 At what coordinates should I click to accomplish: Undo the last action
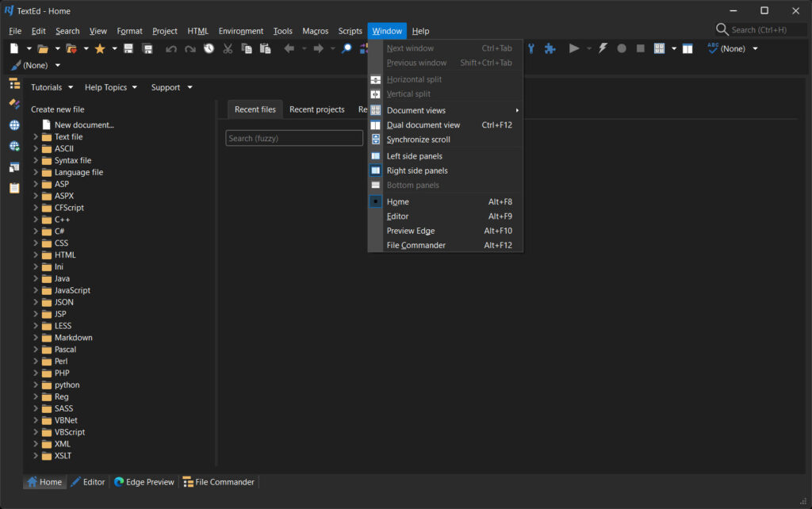(171, 48)
